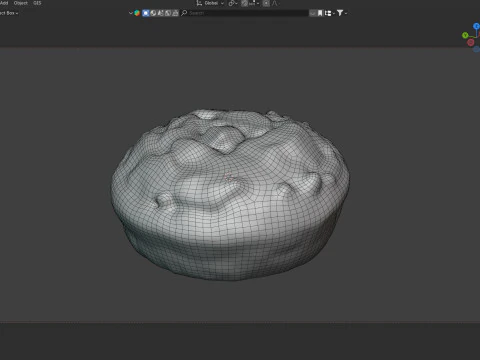The width and height of the screenshot is (480, 360).
Task: Toggle proportional editing
Action: click(266, 3)
